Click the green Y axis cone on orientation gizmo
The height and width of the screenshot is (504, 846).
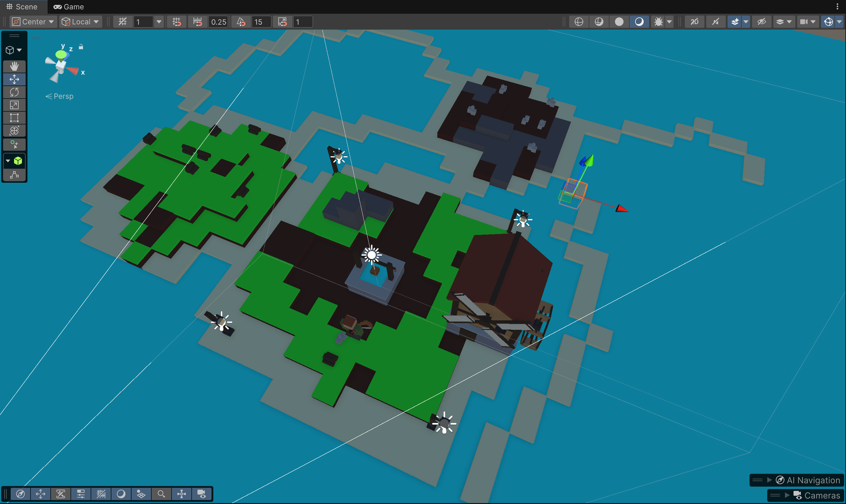click(x=61, y=55)
